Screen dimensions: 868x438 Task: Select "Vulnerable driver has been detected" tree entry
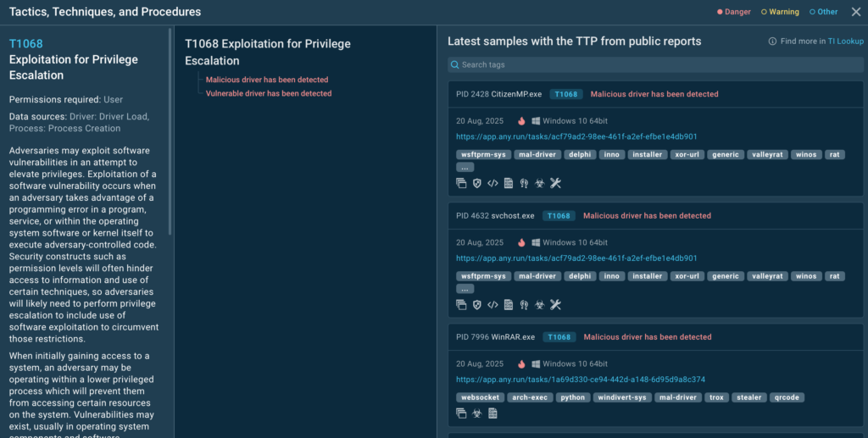[269, 93]
